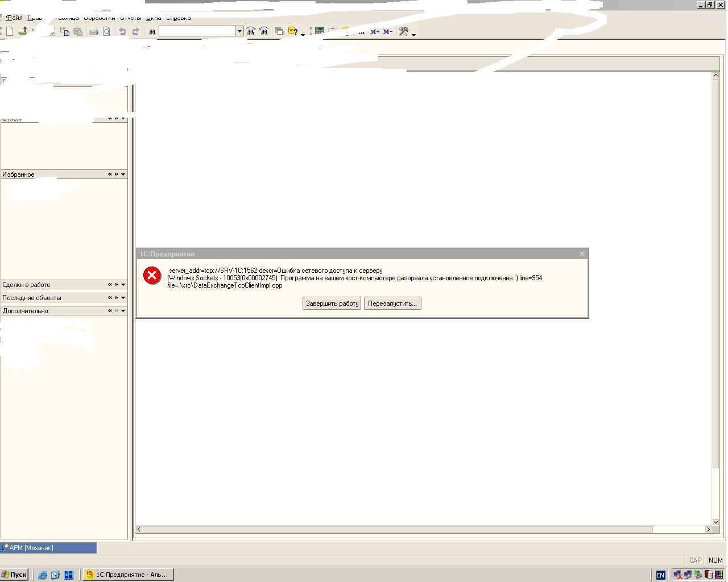The width and height of the screenshot is (728, 582).
Task: Collapse Избранное panel with « arrow
Action: coord(110,174)
